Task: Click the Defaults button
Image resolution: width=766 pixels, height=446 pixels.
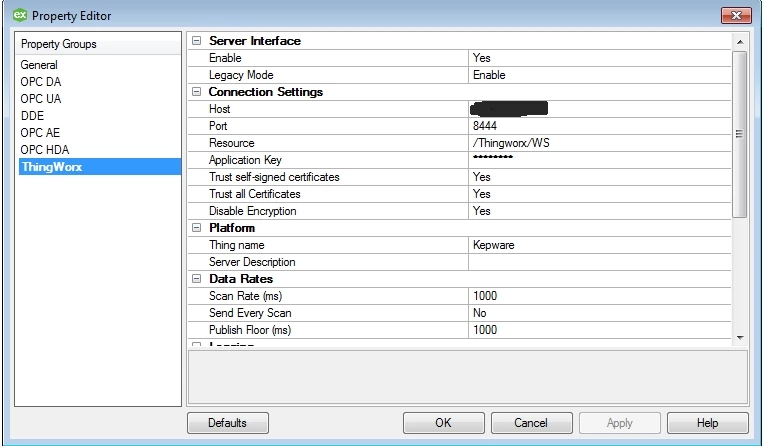Action: [x=228, y=423]
